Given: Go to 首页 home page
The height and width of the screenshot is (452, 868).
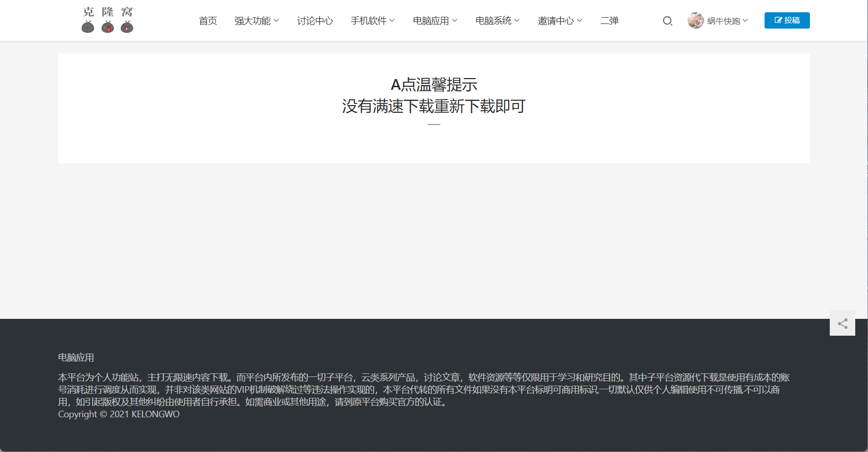Looking at the screenshot, I should pos(208,21).
